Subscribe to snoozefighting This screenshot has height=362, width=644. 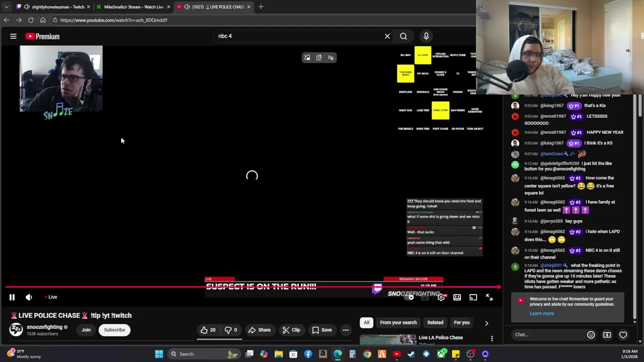tap(114, 330)
